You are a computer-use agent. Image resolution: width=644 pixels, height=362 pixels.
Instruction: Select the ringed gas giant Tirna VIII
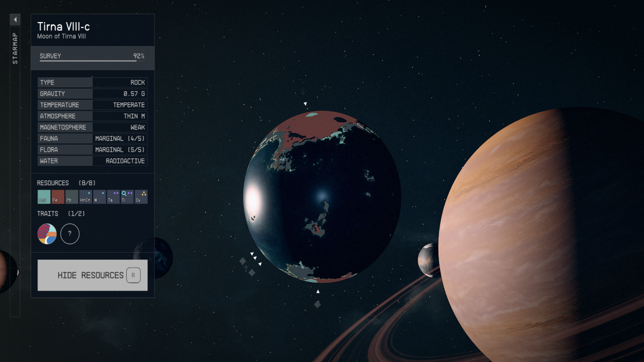pyautogui.click(x=542, y=231)
